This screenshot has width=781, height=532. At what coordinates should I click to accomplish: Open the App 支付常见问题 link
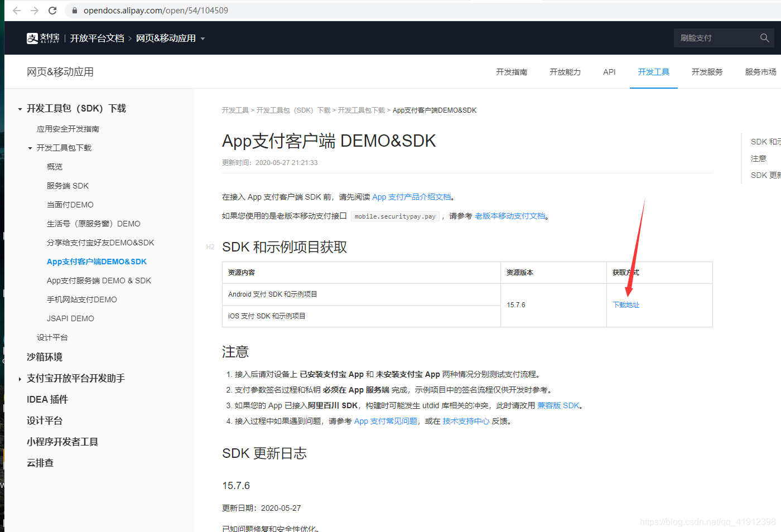(x=386, y=421)
